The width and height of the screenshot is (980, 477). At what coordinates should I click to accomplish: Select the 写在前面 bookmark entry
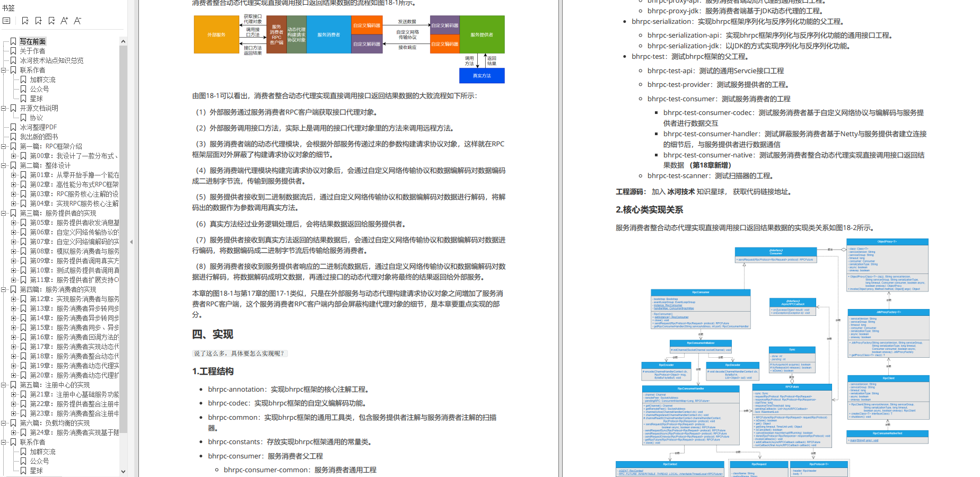(x=33, y=41)
